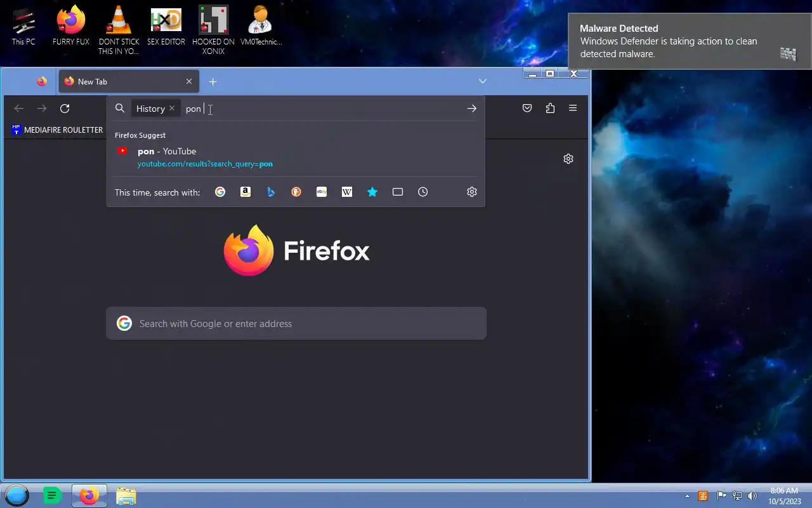The width and height of the screenshot is (812, 508).
Task: Open MEDIAFIRE ROULETTER bookmark
Action: tap(57, 130)
